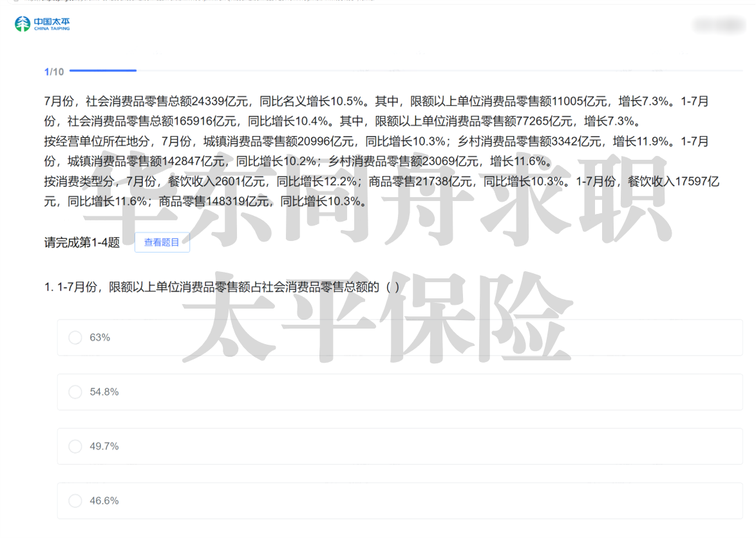Click the 请完成第1-4题 instruction text
Viewport: 756px width, 538px height.
click(82, 242)
